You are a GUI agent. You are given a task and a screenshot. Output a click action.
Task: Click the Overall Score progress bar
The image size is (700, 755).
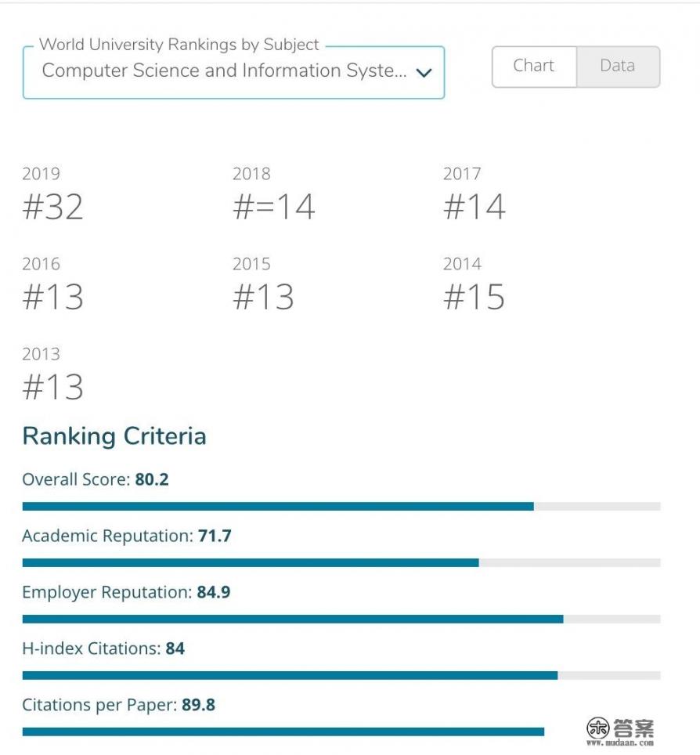point(341,507)
